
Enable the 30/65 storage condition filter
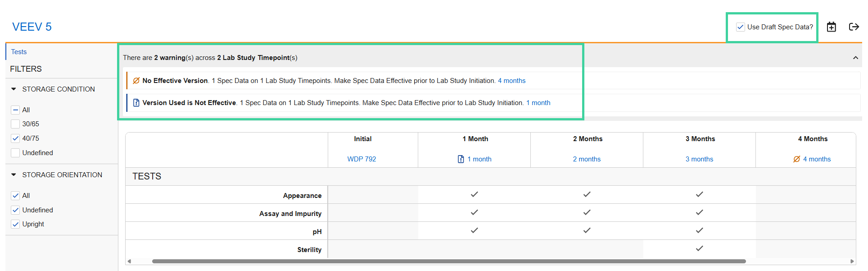[15, 124]
